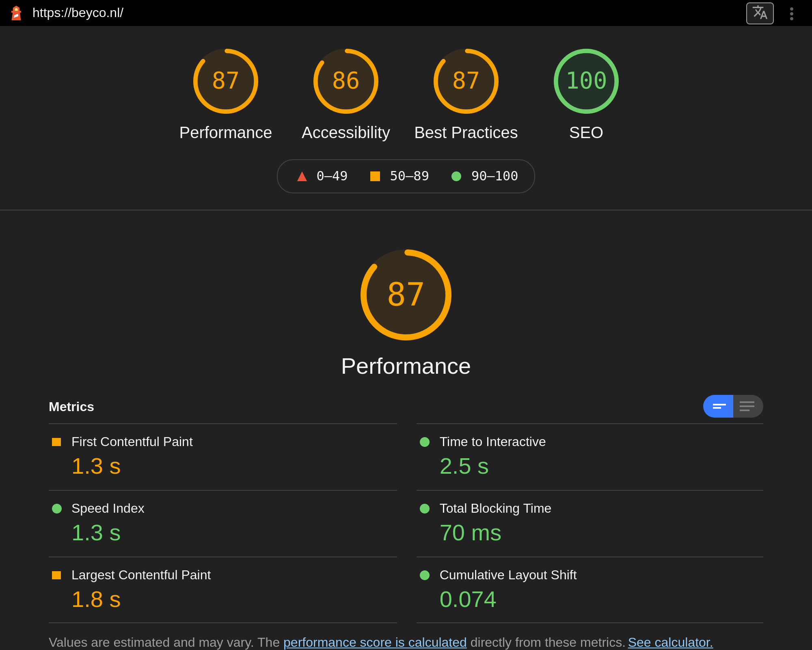Click the Lighthouse logo icon
This screenshot has height=650, width=812.
coord(16,13)
